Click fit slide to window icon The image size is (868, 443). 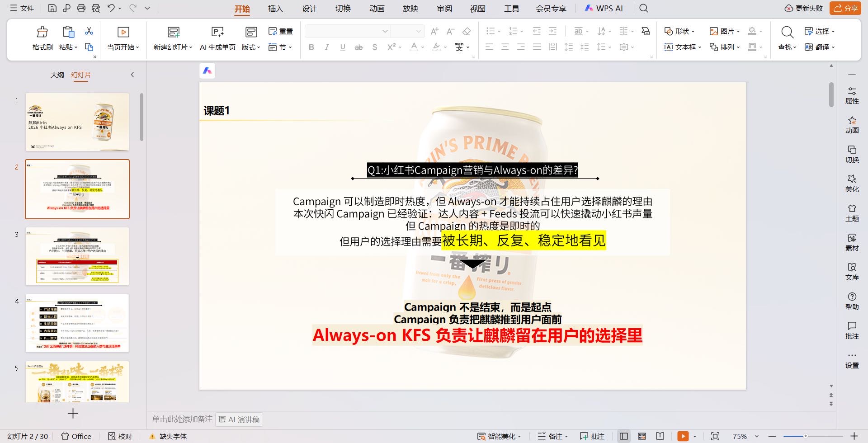[715, 436]
